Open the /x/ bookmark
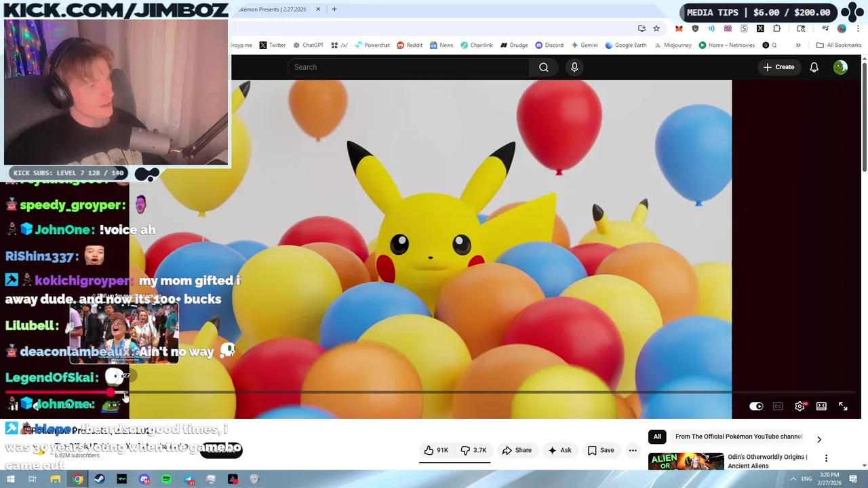This screenshot has height=488, width=868. tap(339, 45)
